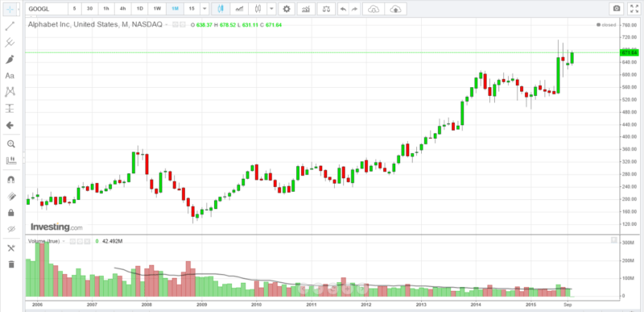The height and width of the screenshot is (312, 644).
Task: Remove drawings with the trash icon
Action: coord(11,264)
